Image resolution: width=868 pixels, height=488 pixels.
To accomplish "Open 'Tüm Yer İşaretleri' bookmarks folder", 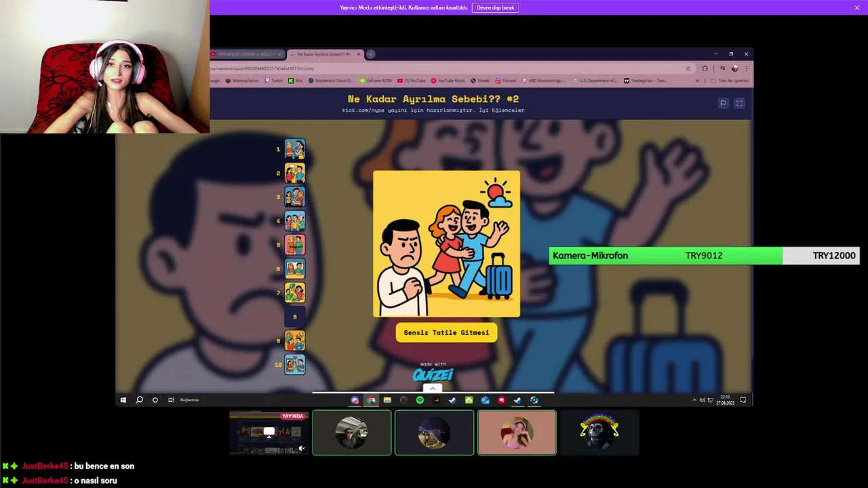I will click(x=731, y=81).
